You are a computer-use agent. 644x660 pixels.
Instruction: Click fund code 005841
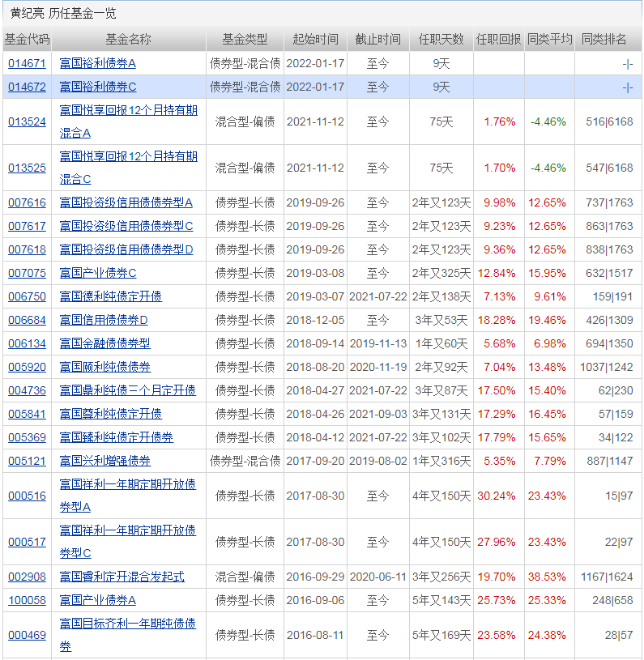(27, 414)
